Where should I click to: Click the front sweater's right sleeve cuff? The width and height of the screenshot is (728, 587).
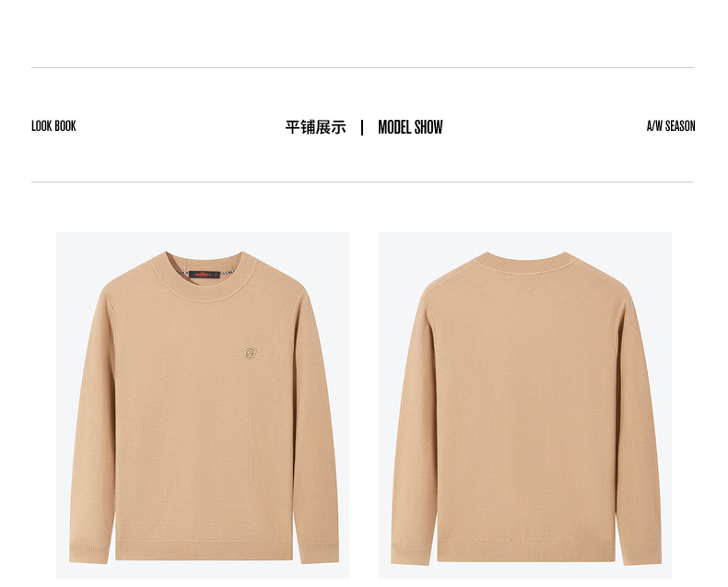coord(320,552)
